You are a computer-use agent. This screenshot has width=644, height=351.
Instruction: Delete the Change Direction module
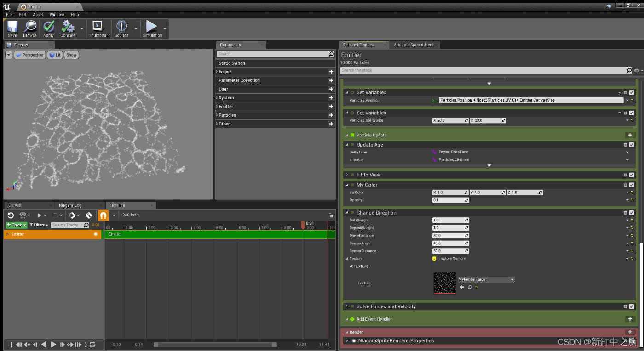(625, 213)
